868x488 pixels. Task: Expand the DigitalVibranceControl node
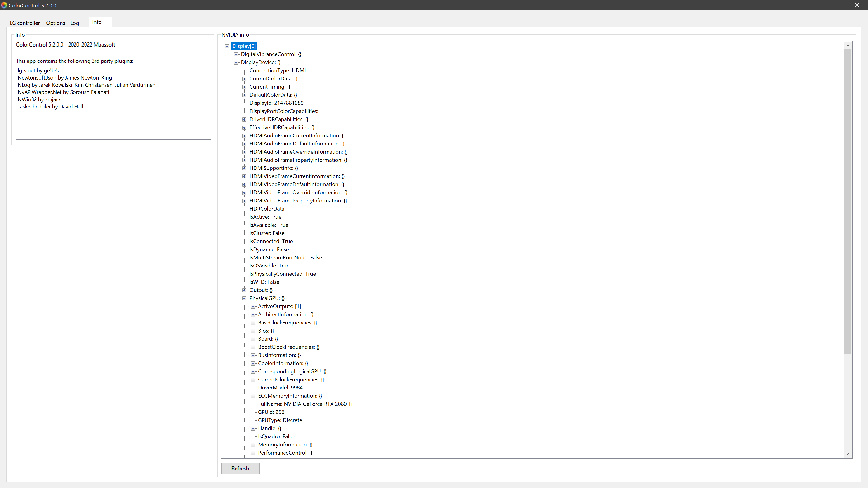point(236,54)
